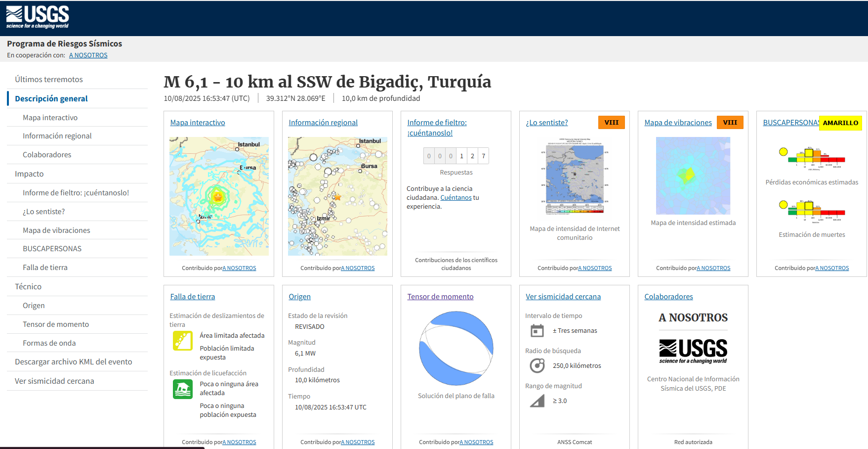Click the calendar time interval icon
Image resolution: width=868 pixels, height=449 pixels.
point(537,330)
